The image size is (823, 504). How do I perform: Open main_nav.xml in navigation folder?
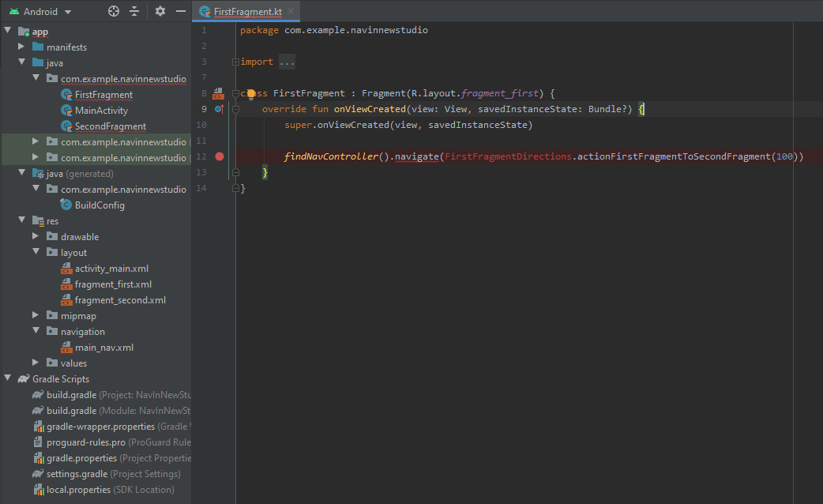(103, 348)
